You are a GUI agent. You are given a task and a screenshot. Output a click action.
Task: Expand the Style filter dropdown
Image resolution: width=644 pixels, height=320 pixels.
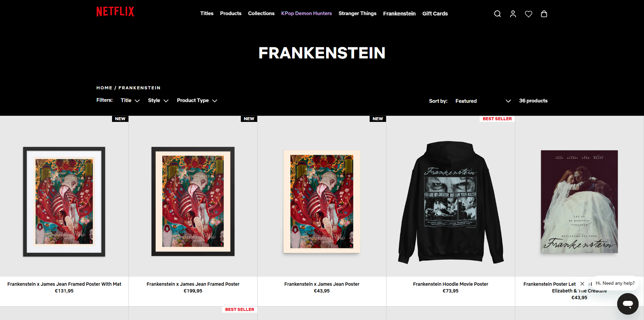pyautogui.click(x=158, y=100)
